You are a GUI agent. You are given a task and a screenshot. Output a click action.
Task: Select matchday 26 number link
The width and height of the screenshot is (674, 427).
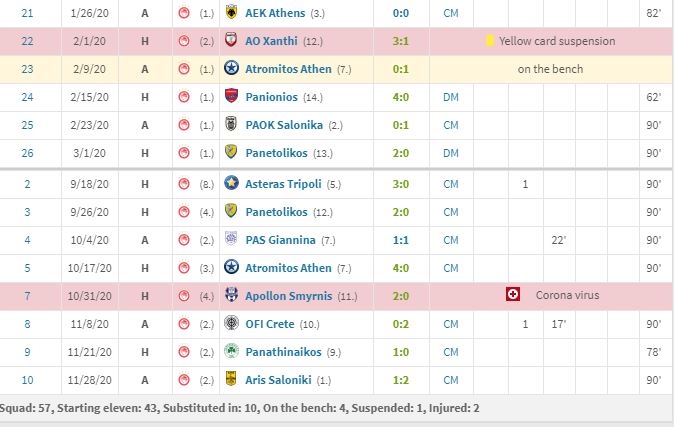[28, 153]
